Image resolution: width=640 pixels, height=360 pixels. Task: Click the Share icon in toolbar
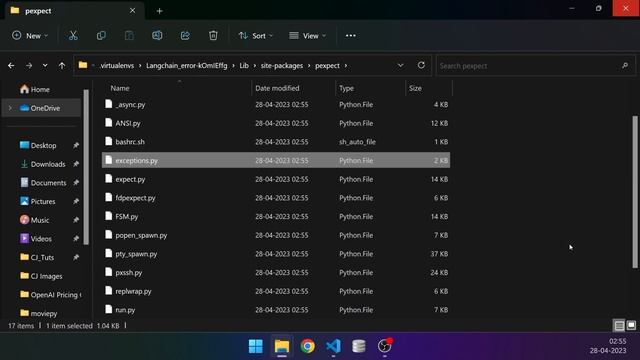(x=185, y=36)
